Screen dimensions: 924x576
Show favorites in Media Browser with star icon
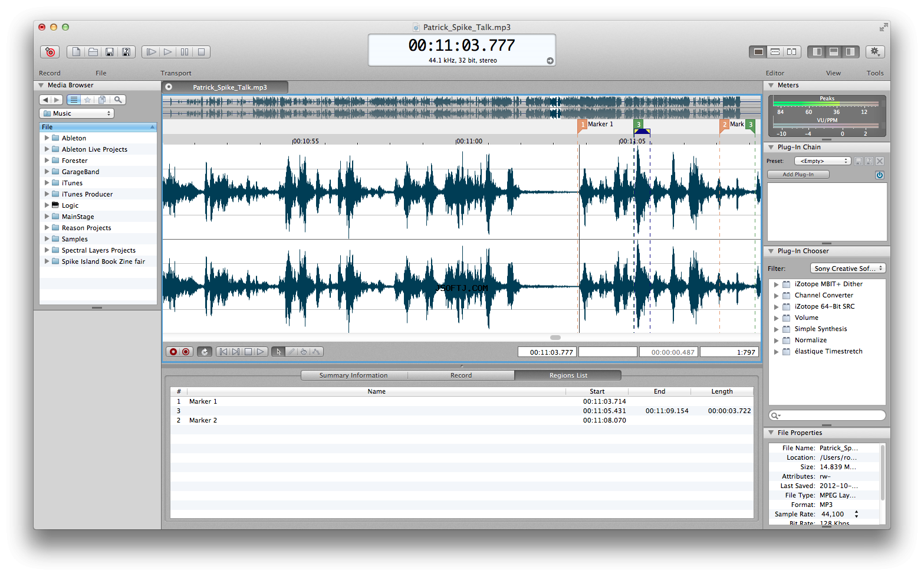click(87, 100)
